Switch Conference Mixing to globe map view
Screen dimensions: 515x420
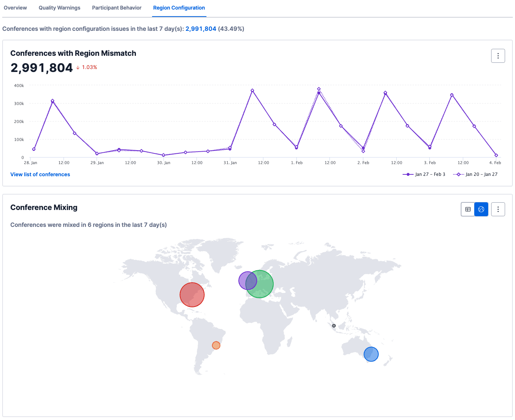coord(481,209)
